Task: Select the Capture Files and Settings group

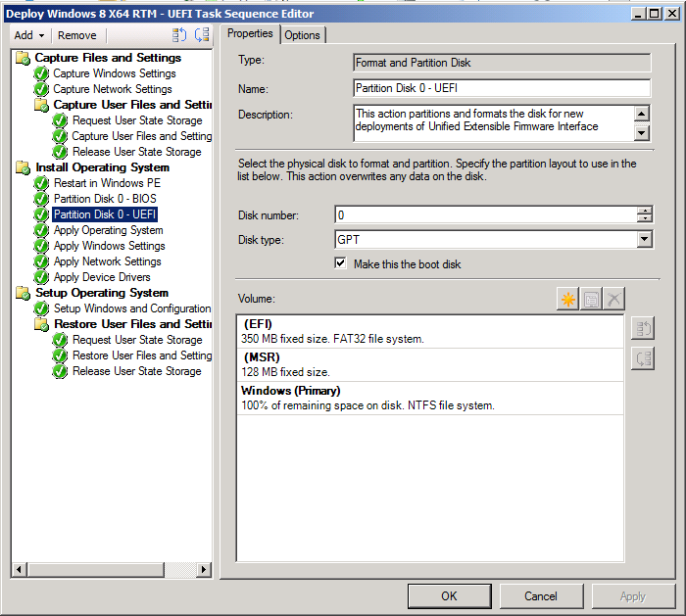Action: coord(108,58)
